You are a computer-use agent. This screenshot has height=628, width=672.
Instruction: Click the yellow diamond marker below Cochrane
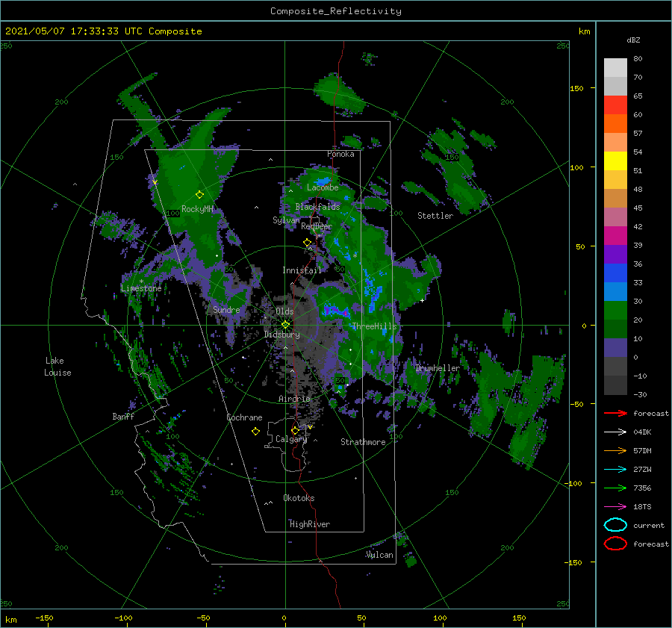pyautogui.click(x=255, y=432)
